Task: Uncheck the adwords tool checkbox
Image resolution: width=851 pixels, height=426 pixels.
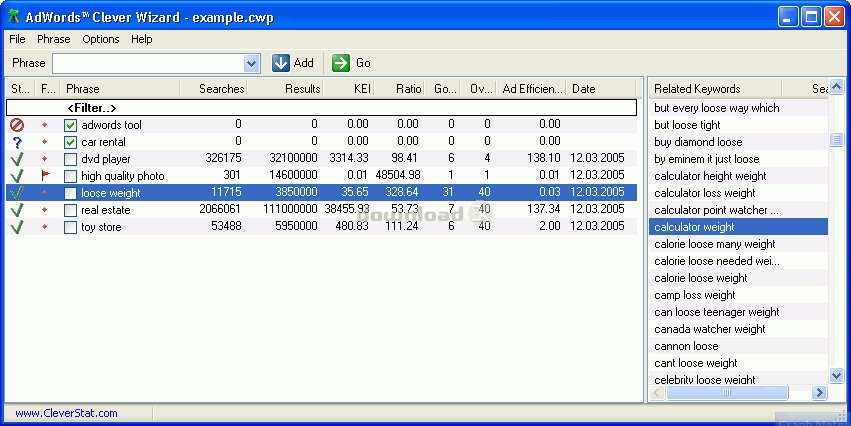Action: [70, 125]
